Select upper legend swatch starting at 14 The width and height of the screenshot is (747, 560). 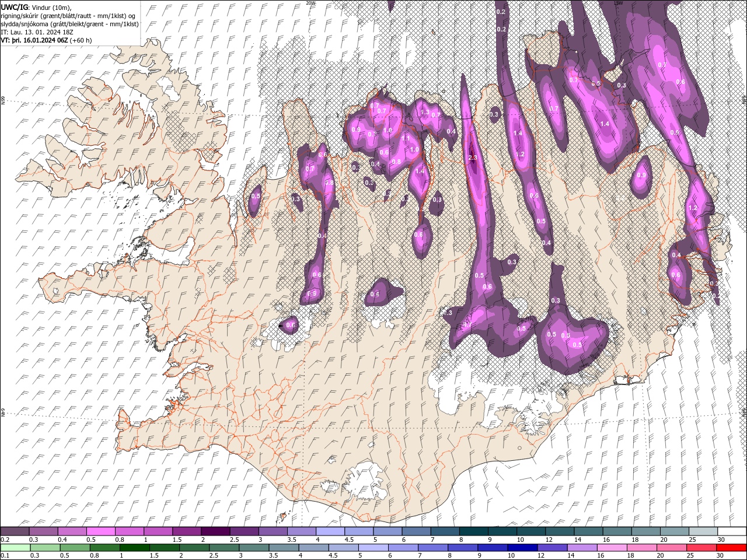coord(588,531)
